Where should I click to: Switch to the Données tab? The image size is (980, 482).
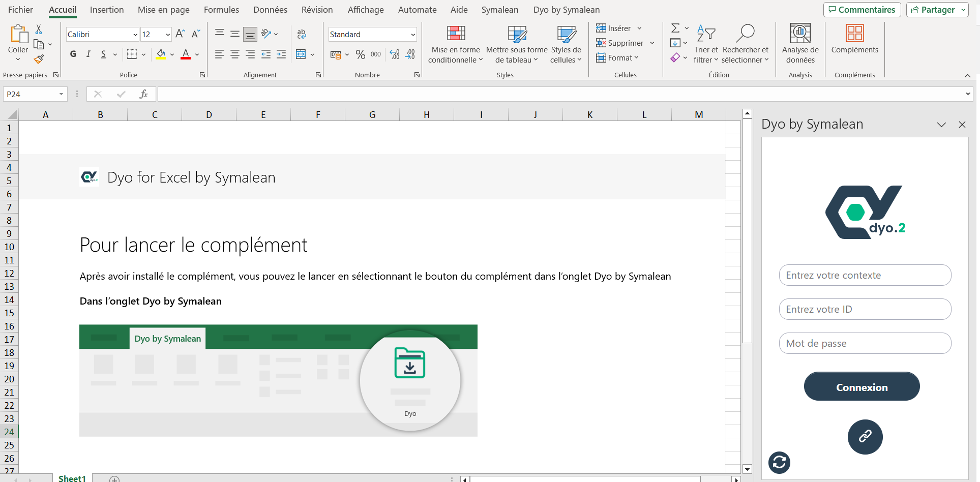click(x=270, y=10)
